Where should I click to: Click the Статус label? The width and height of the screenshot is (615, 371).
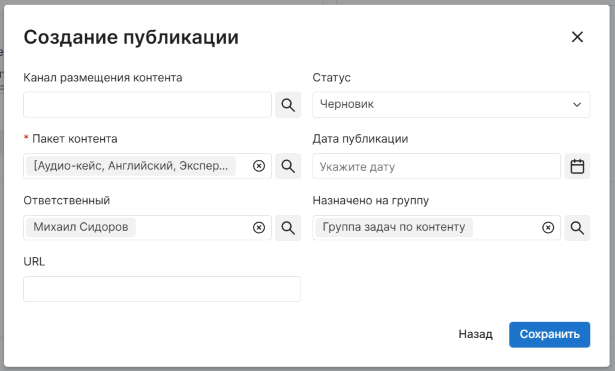pos(331,78)
